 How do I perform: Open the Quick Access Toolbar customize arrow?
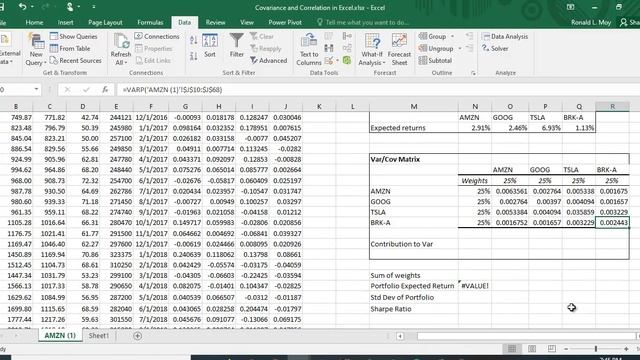click(x=93, y=7)
